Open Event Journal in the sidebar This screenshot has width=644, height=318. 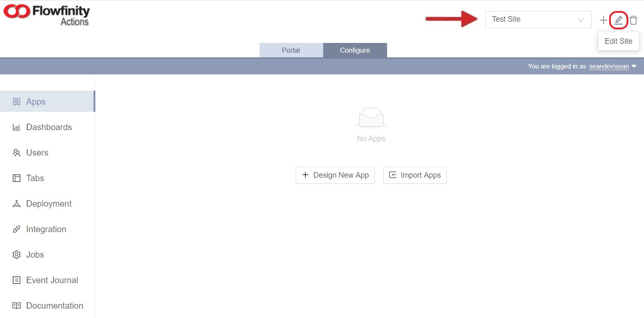coord(52,280)
